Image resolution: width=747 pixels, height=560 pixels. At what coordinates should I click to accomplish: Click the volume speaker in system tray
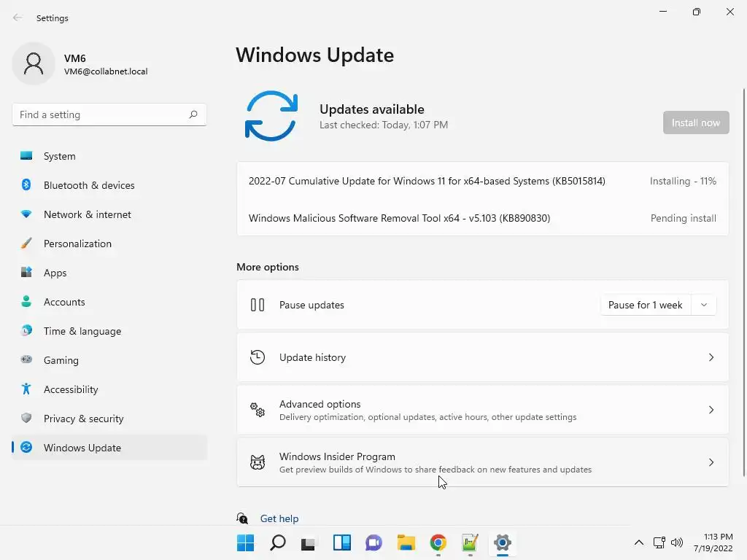pyautogui.click(x=676, y=542)
